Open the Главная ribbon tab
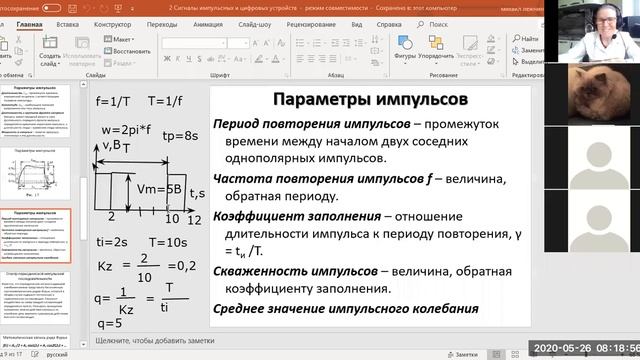Viewport: 640px width, 360px height. [x=29, y=24]
